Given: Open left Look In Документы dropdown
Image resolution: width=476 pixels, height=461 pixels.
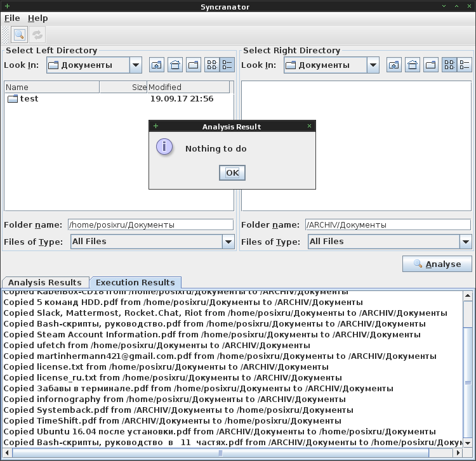Looking at the screenshot, I should coord(94,65).
